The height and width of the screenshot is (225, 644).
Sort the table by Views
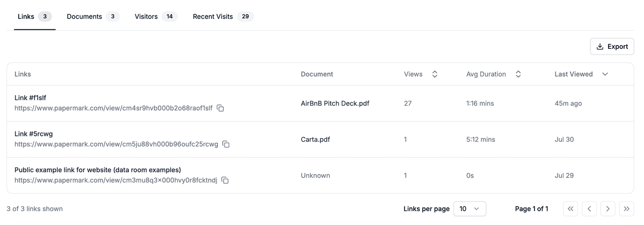tap(435, 75)
